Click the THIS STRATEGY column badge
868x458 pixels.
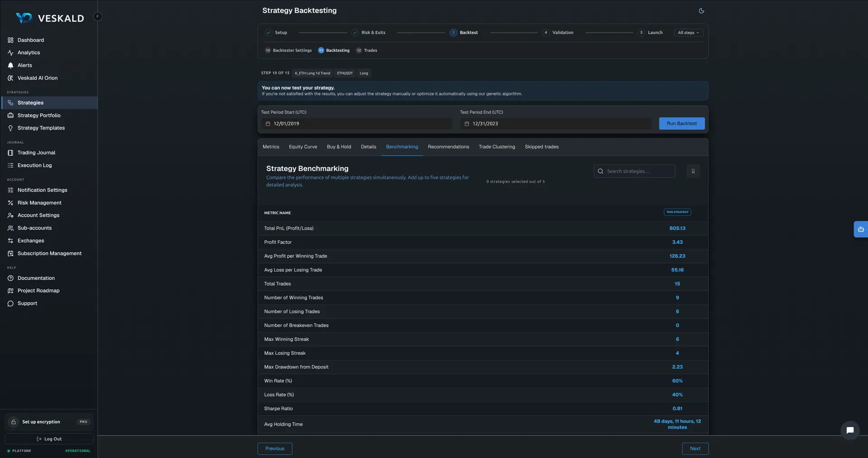677,212
